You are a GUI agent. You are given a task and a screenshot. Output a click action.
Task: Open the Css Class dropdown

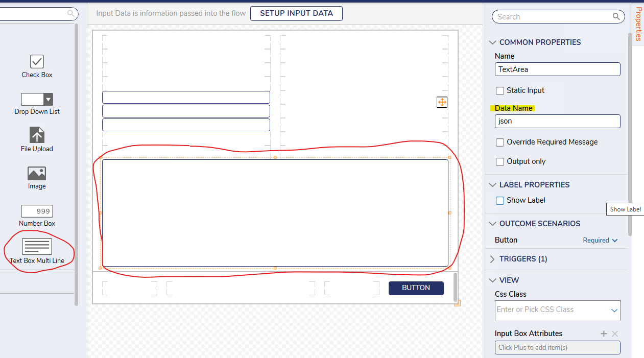click(614, 311)
